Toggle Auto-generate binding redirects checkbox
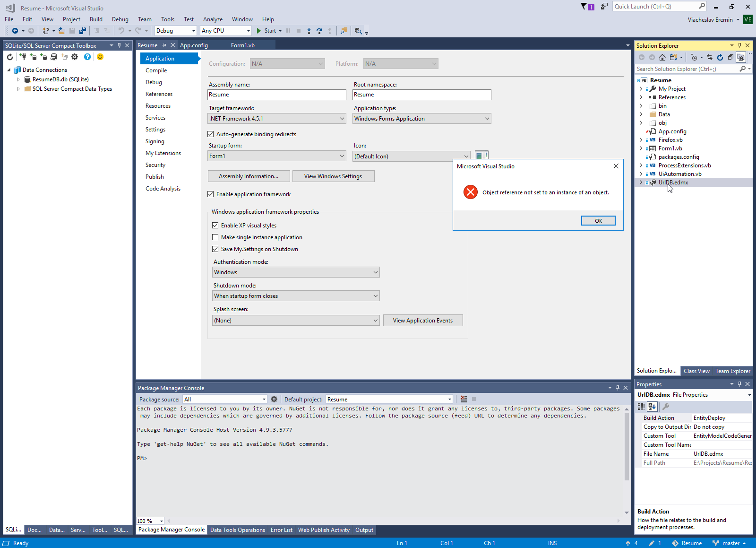756x548 pixels. pos(211,134)
